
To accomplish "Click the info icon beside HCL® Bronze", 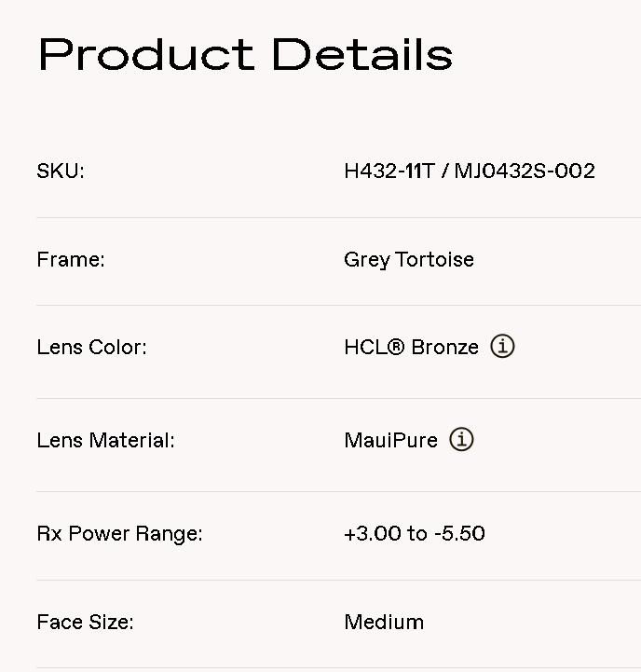I will (502, 347).
